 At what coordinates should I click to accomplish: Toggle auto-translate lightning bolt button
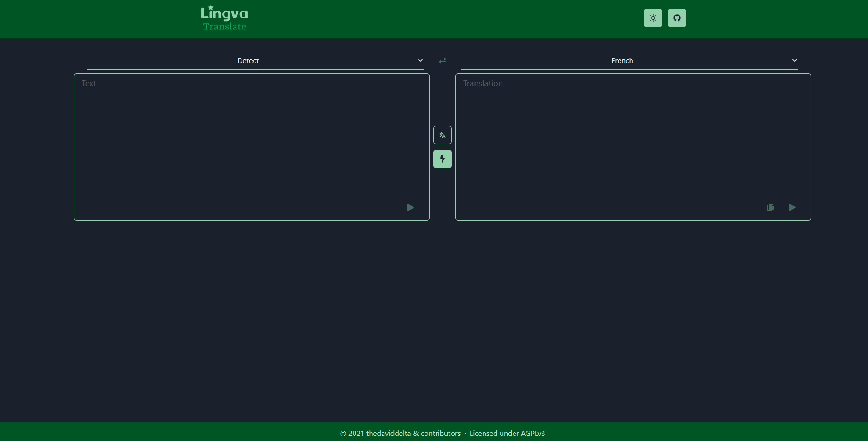tap(442, 159)
